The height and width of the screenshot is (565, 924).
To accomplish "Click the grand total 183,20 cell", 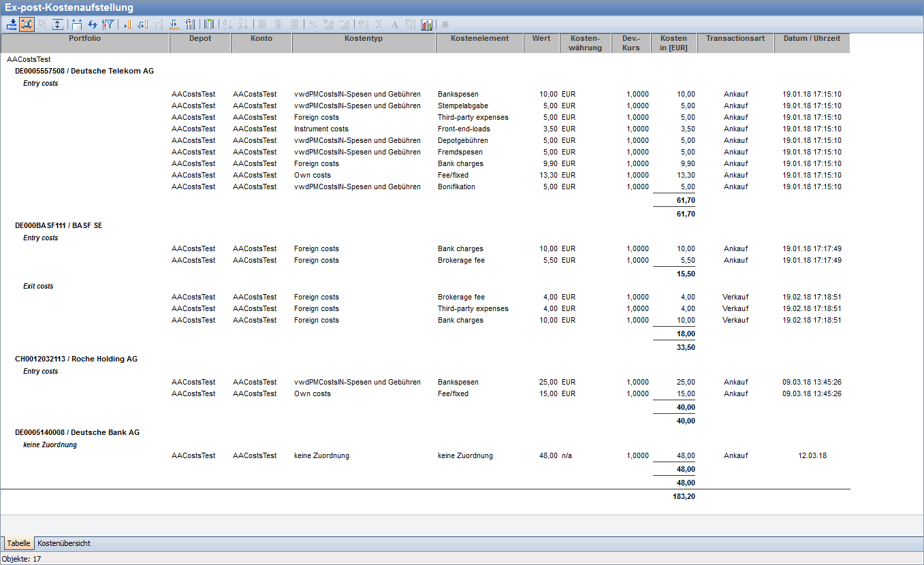I will click(685, 496).
